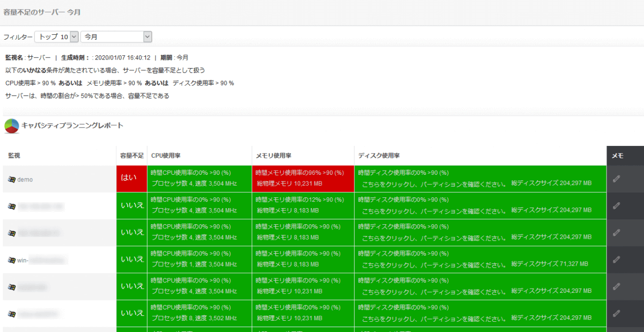
Task: Open the win- server monitor link
Action: (x=42, y=260)
